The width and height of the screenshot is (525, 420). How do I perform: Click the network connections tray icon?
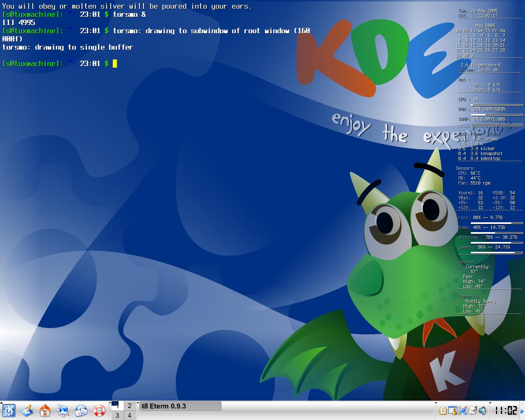[463, 411]
